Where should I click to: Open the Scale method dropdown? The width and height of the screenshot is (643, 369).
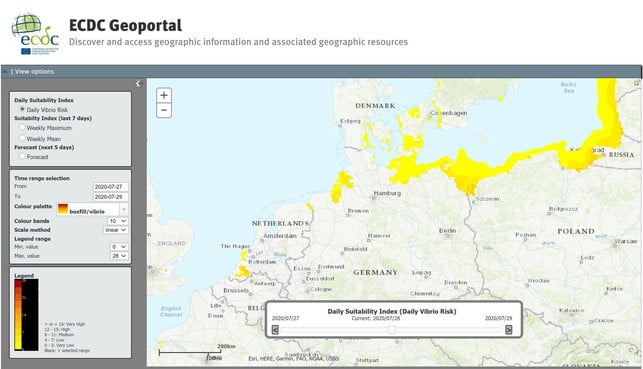[x=116, y=230]
